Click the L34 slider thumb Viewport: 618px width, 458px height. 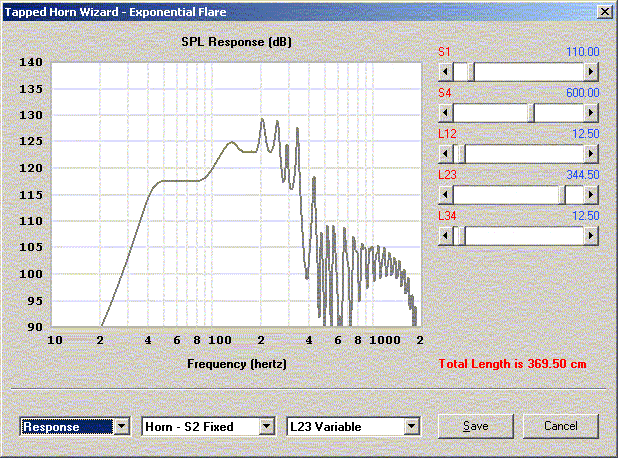coord(462,236)
